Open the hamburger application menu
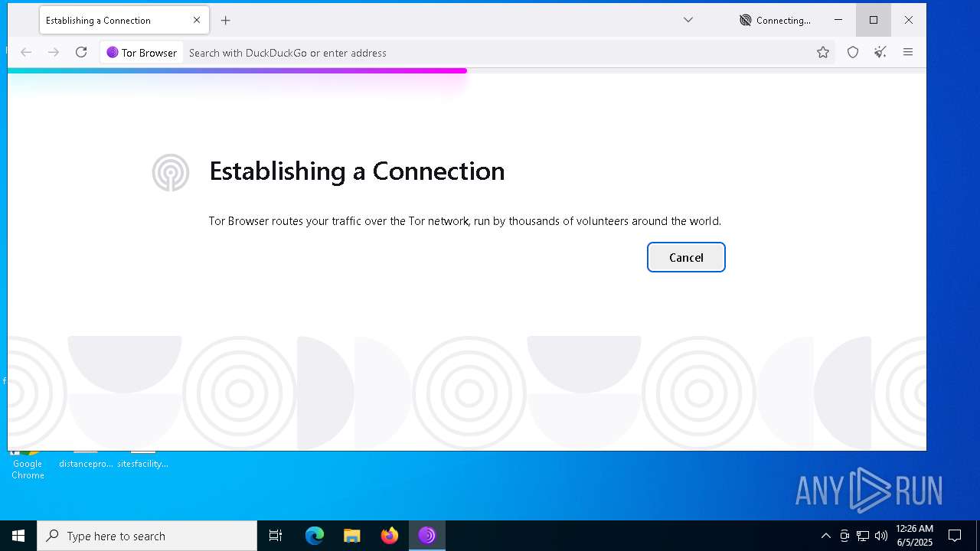980x551 pixels. [x=908, y=52]
